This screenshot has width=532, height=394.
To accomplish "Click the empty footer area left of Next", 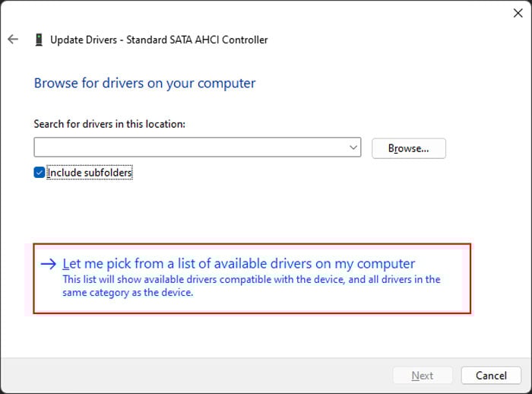I will click(x=190, y=376).
